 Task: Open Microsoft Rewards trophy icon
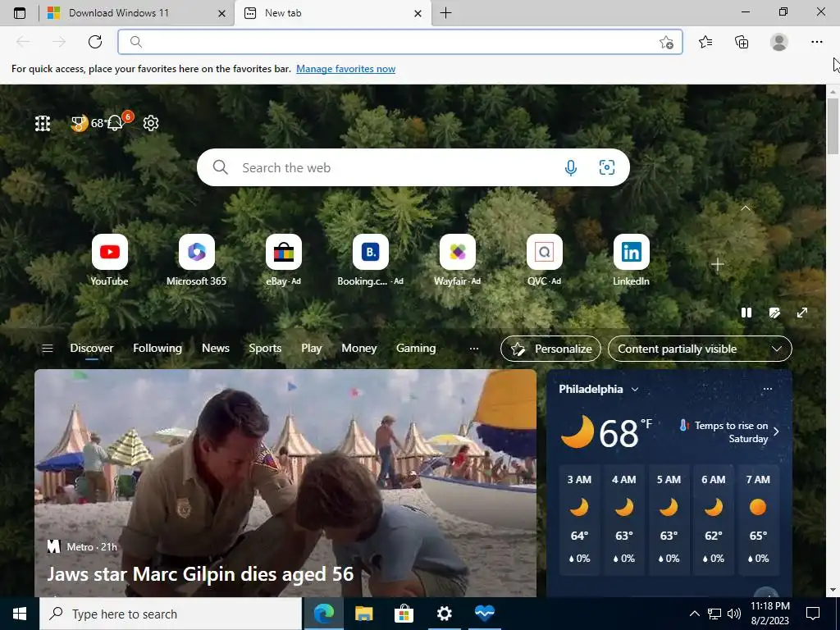click(80, 124)
